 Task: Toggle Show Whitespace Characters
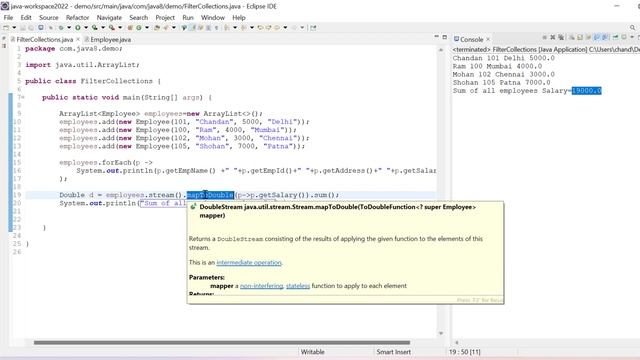tap(216, 28)
